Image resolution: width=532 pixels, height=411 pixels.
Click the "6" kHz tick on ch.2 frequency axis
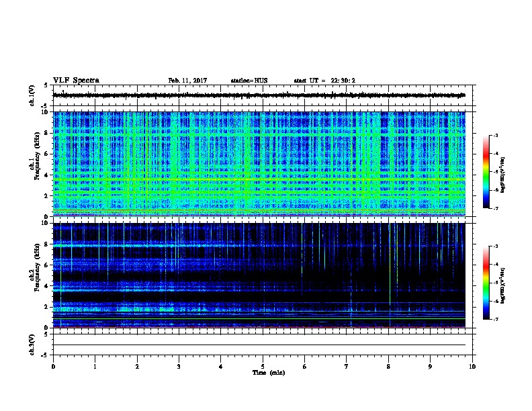coord(47,265)
